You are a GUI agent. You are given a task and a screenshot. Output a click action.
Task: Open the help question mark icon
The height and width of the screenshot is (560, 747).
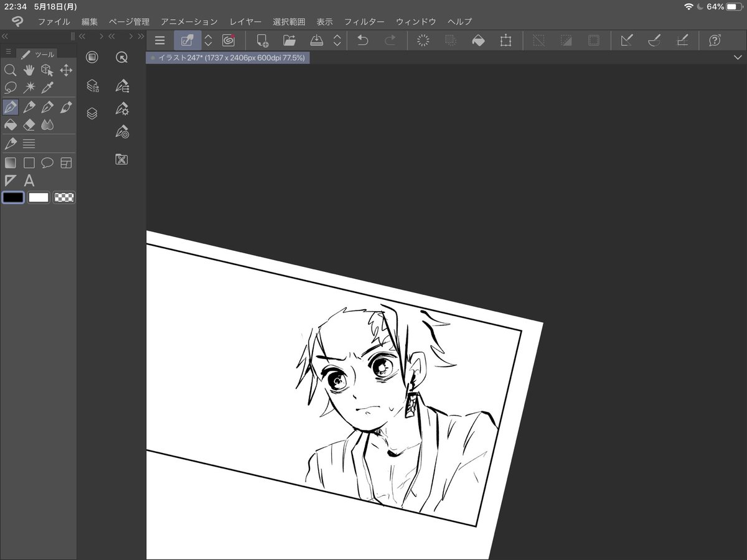[x=715, y=40]
